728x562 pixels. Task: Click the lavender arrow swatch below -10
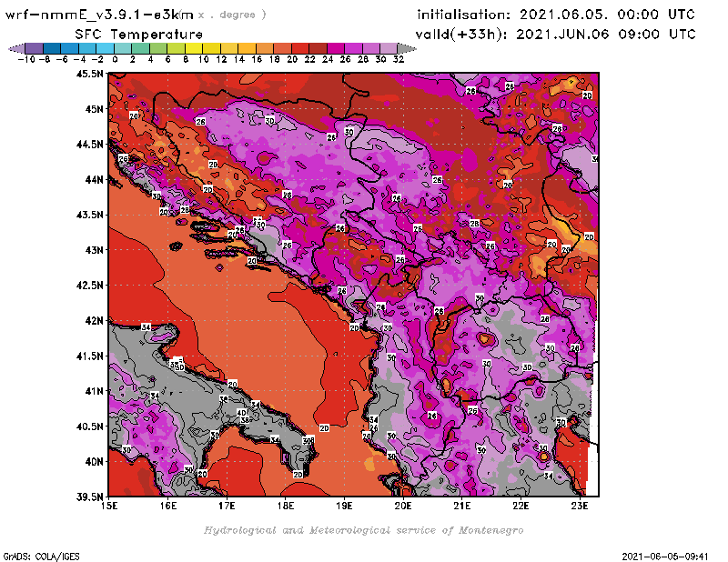pyautogui.click(x=16, y=49)
